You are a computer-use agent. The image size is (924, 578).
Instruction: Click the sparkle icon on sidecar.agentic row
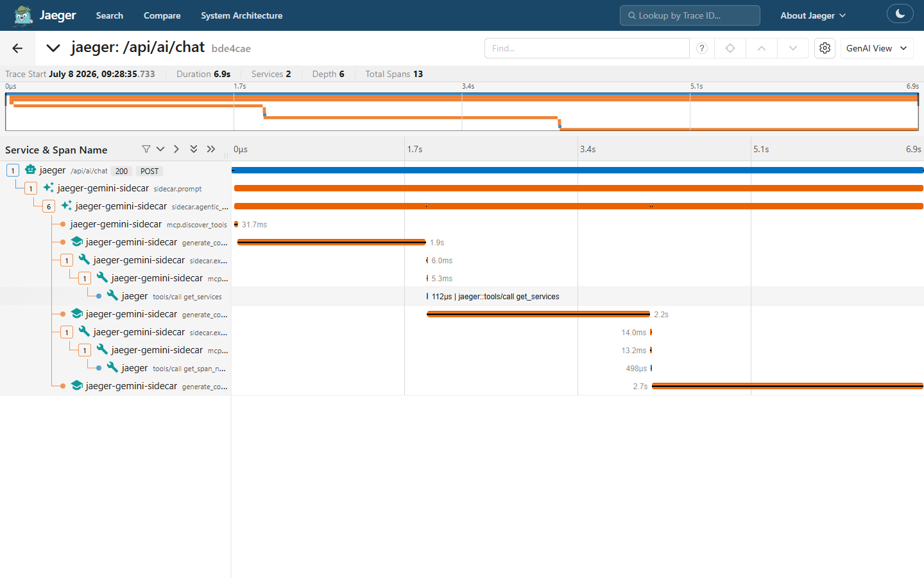coord(66,206)
